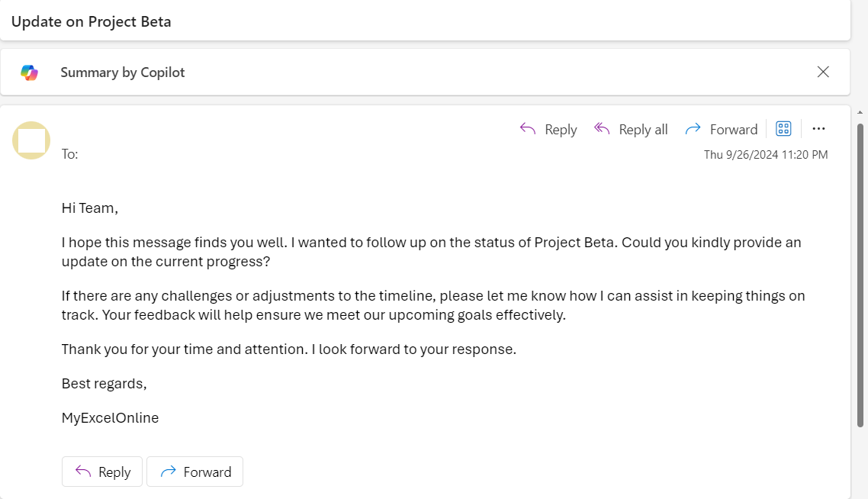This screenshot has height=499, width=868.
Task: Click the Reply all double-arrow icon
Action: coord(602,129)
